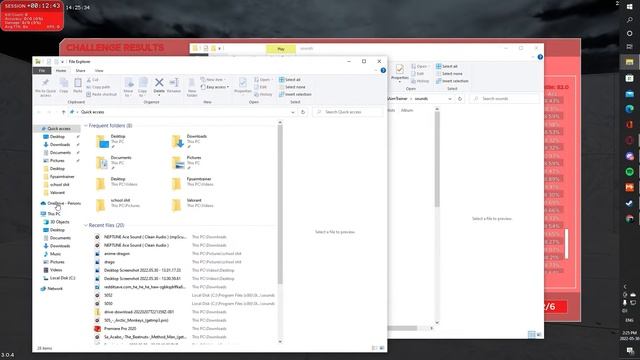Select Quick access in navigation pane
This screenshot has width=640, height=360.
[58, 129]
